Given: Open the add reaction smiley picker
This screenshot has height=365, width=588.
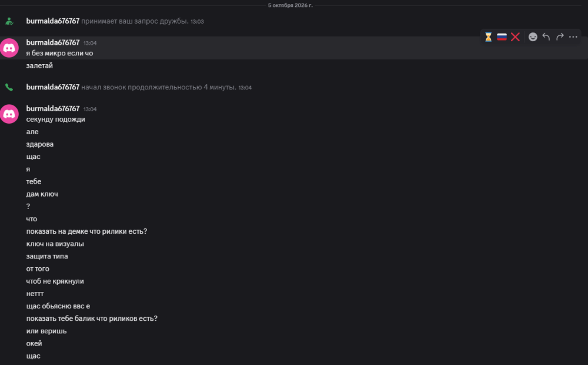Looking at the screenshot, I should (533, 37).
